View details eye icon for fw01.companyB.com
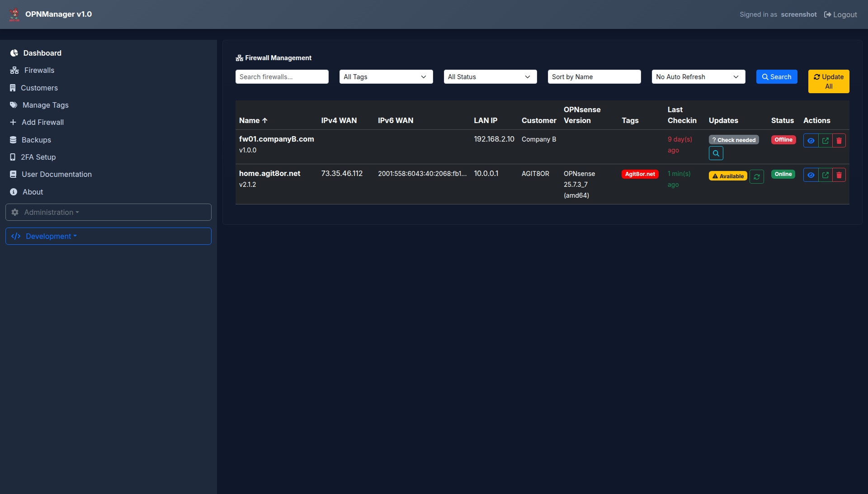The width and height of the screenshot is (868, 494). (x=811, y=141)
